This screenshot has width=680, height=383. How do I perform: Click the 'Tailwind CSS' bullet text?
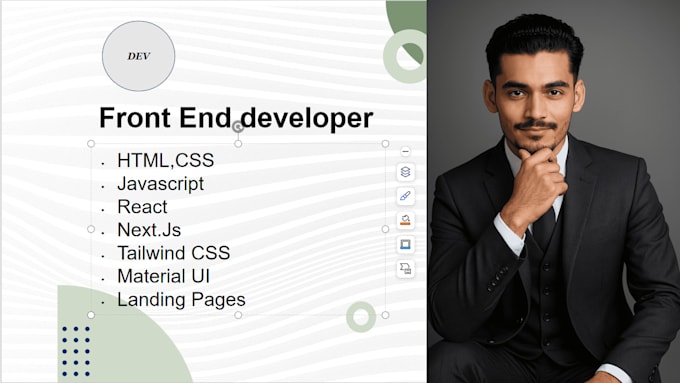point(173,253)
